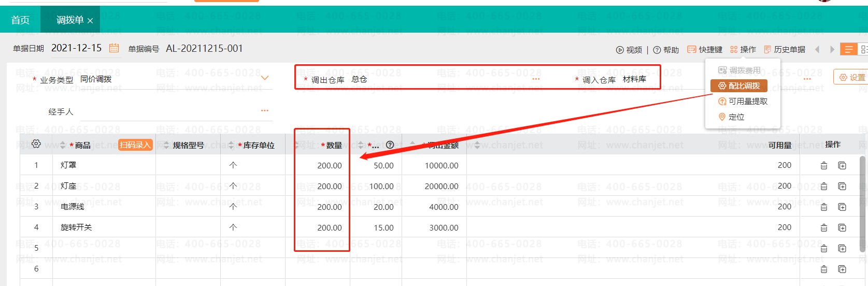Show the unit price help tooltip
This screenshot has width=868, height=286.
pos(390,145)
